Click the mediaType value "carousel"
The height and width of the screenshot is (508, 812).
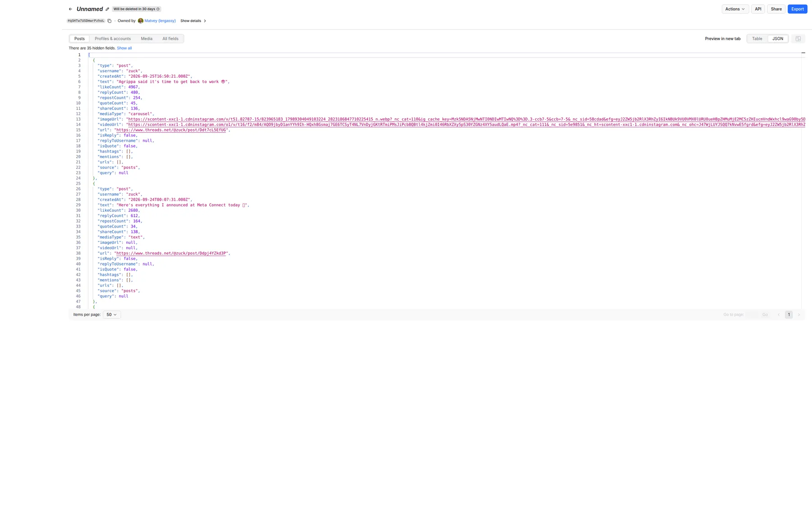tap(140, 114)
